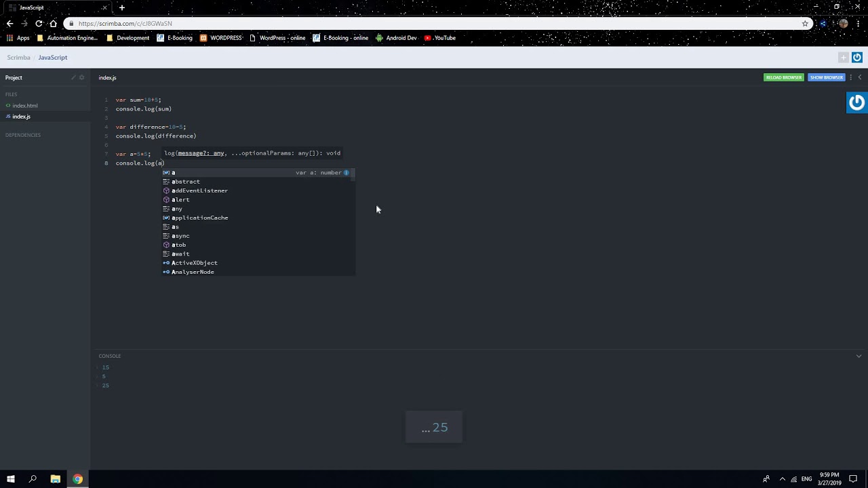Switch to the index.js editor tab
The height and width of the screenshot is (488, 868).
pos(107,77)
